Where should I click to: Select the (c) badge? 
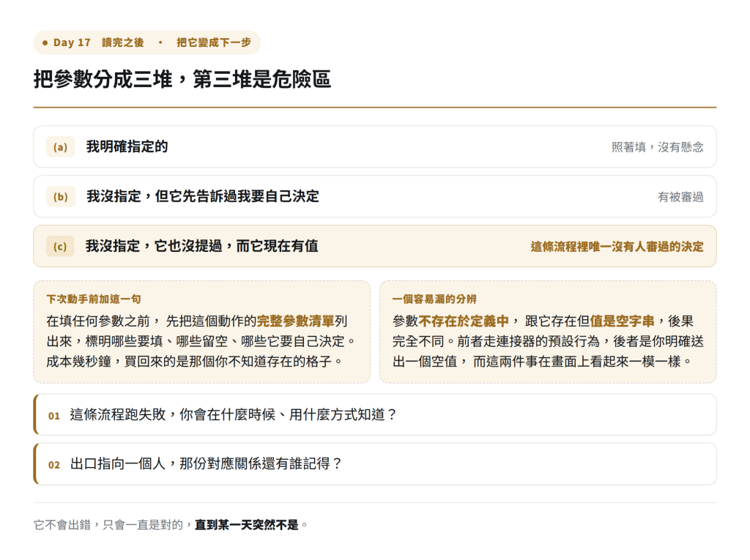point(60,246)
